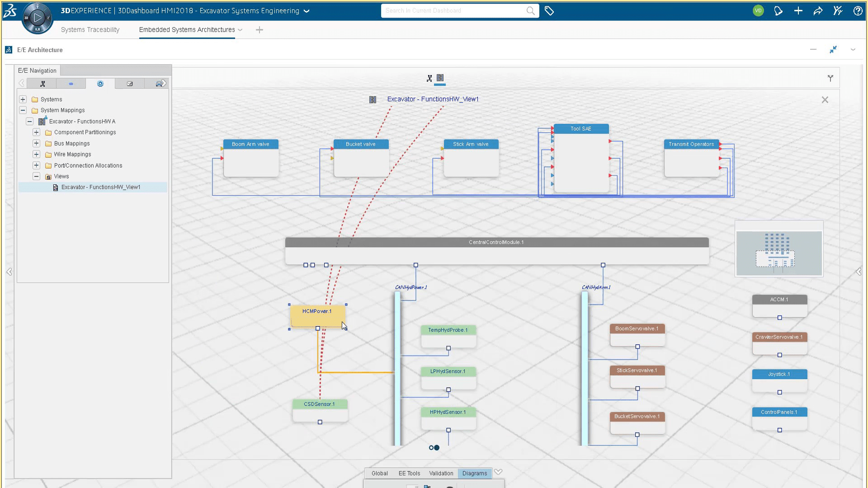Click the E/E Architecture widget app icon
Image resolution: width=868 pixels, height=488 pixels.
tap(9, 50)
